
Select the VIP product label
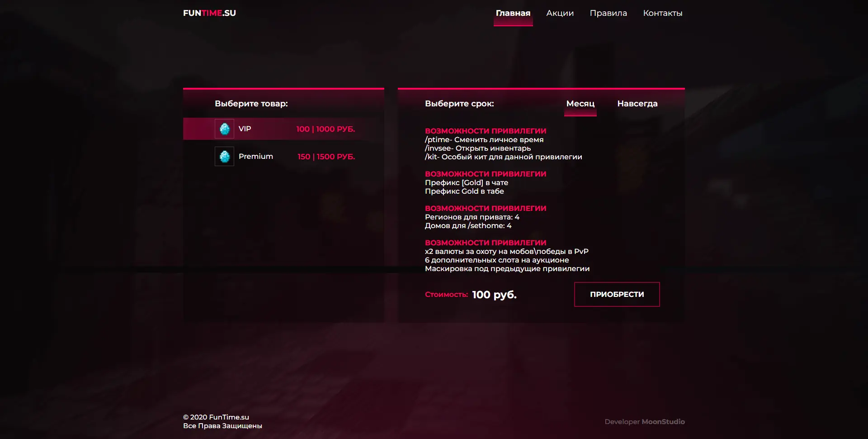[245, 129]
